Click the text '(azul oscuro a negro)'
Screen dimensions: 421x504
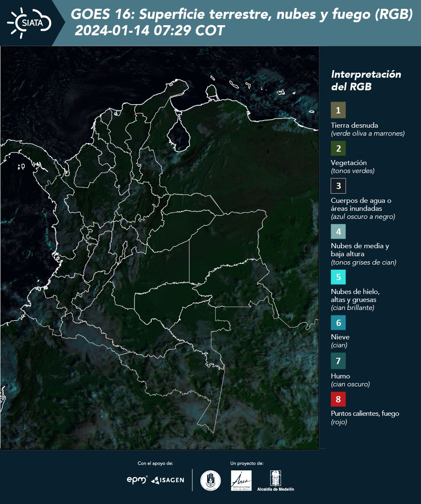[x=363, y=217]
